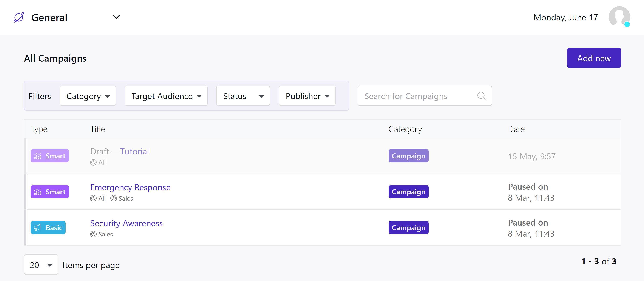The height and width of the screenshot is (281, 644).
Task: Open the user avatar profile icon
Action: pos(619,17)
